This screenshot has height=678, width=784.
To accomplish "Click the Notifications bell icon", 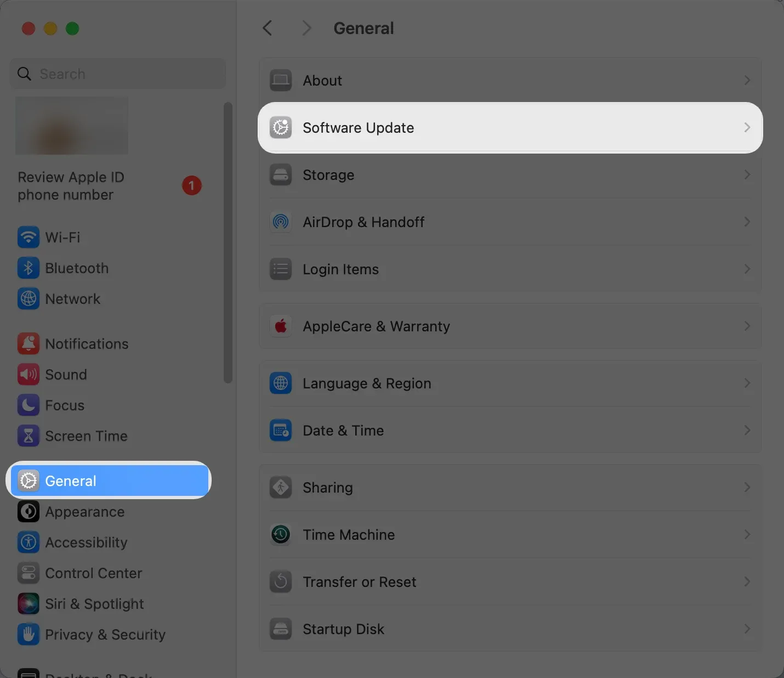I will (x=29, y=344).
